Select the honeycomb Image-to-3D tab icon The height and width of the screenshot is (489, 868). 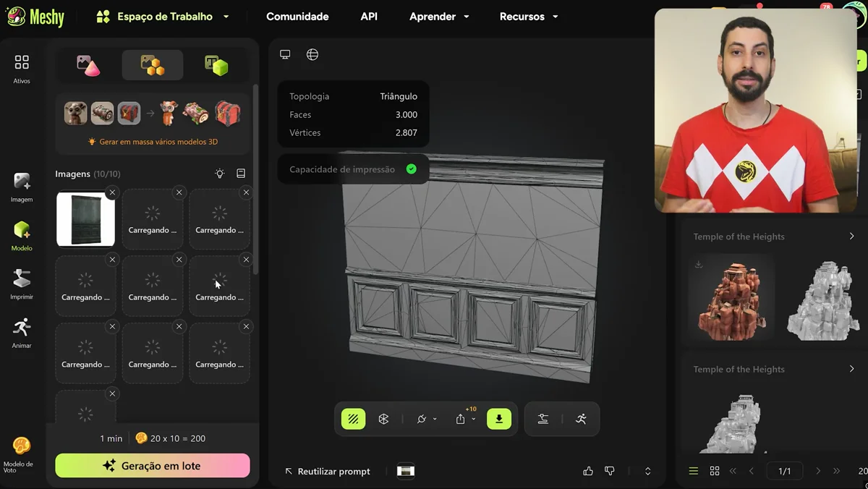point(151,64)
